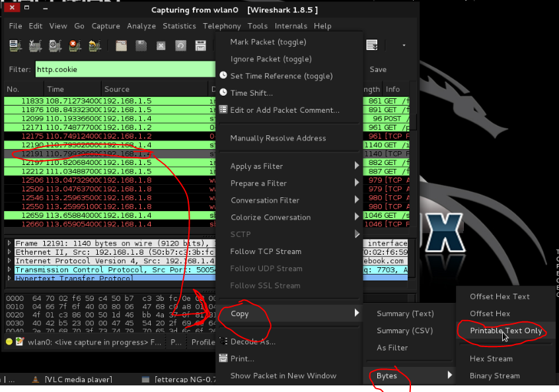Reload the capture file toolbar icon
This screenshot has height=392, width=559.
click(x=181, y=46)
